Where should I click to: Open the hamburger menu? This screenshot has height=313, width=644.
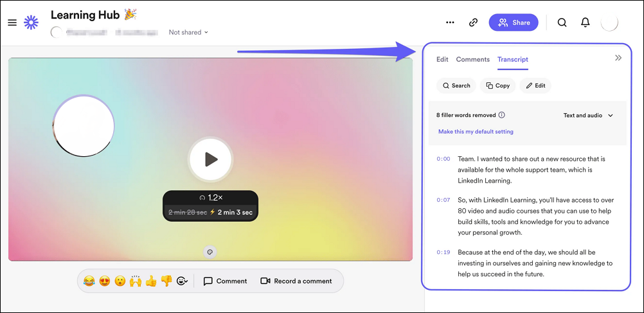pos(12,22)
